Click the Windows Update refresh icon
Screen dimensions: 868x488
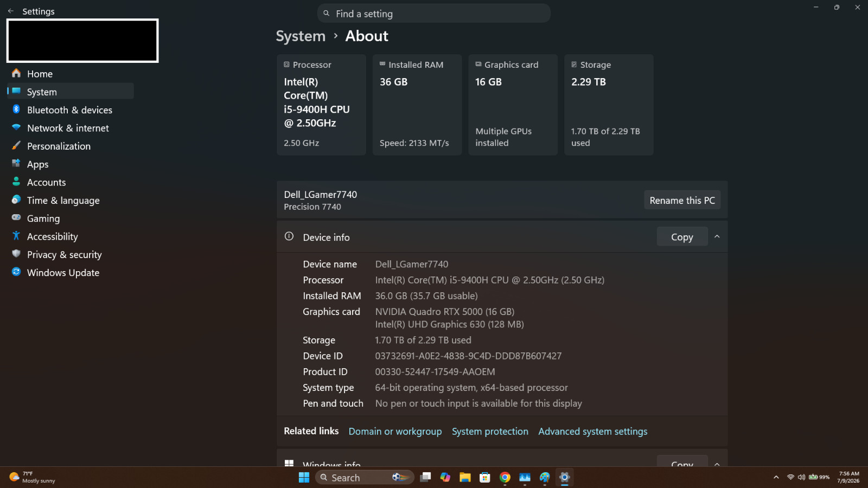click(x=16, y=272)
